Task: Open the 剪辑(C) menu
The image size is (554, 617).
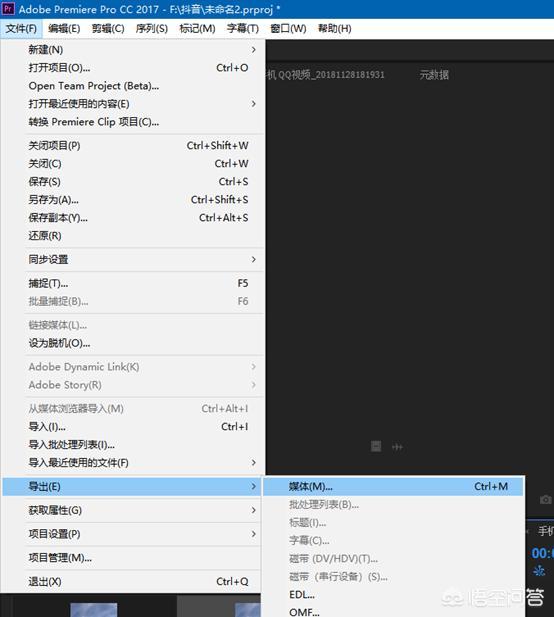Action: pos(108,29)
